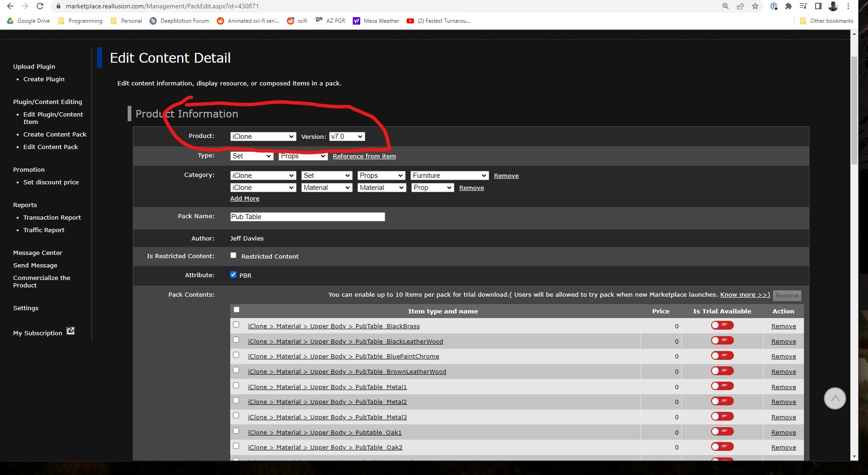Open the first Category row Furniture dropdown
The image size is (868, 475).
[x=449, y=176]
